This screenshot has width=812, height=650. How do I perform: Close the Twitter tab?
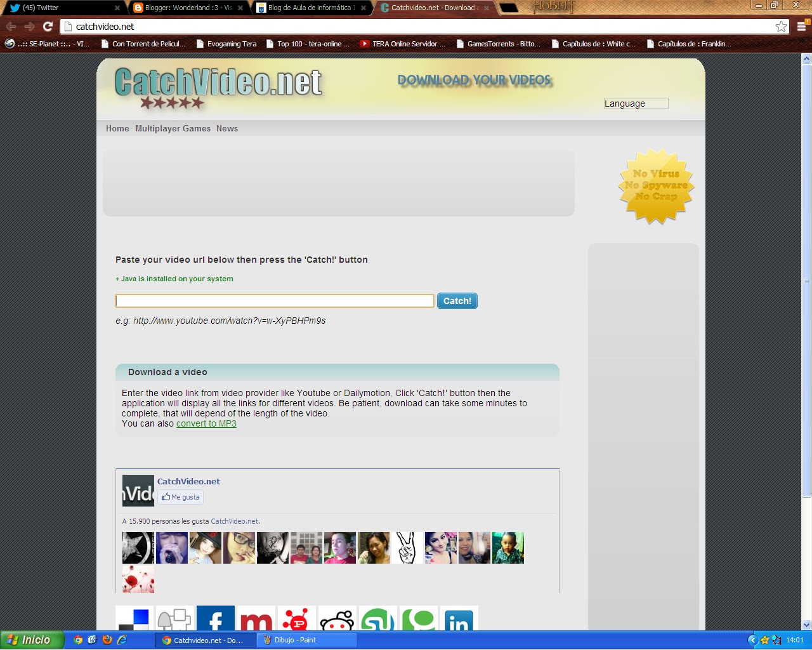[x=117, y=8]
